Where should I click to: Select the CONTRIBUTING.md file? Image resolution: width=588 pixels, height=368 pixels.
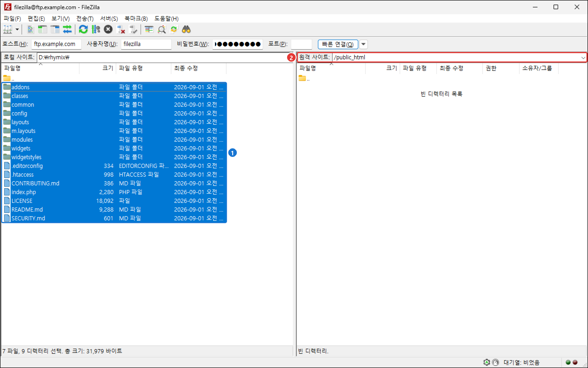click(114, 184)
